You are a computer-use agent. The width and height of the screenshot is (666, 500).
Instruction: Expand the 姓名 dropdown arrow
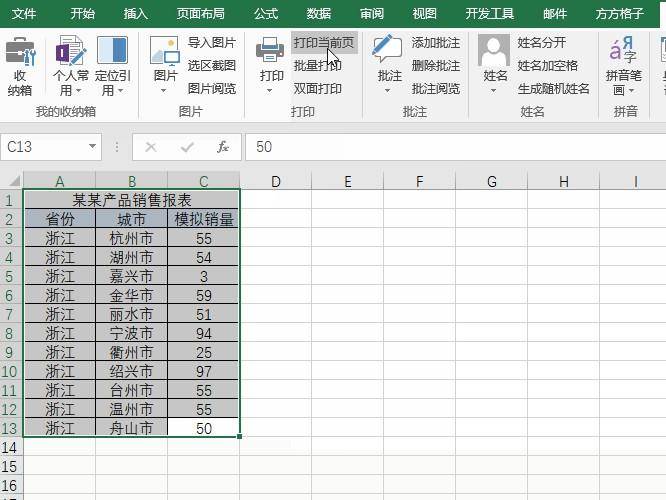point(493,90)
